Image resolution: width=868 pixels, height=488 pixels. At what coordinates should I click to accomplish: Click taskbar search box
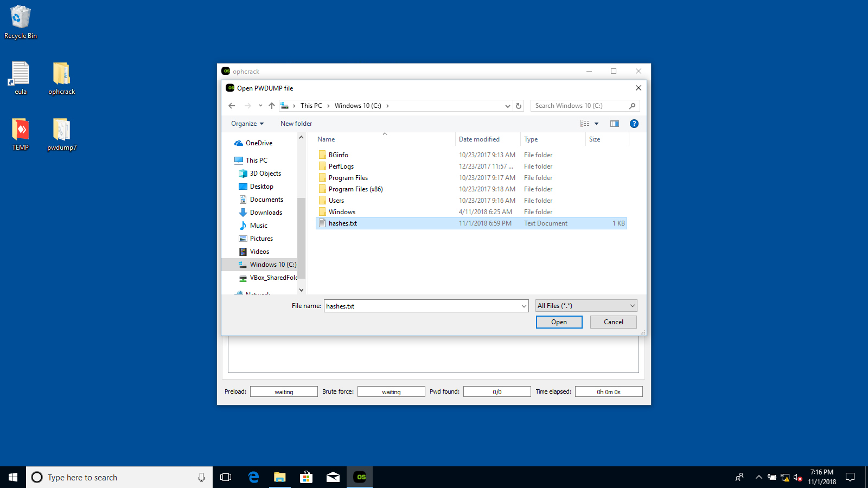point(119,477)
